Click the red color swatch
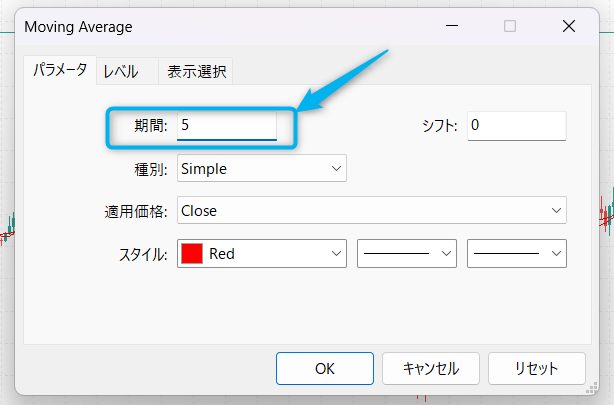Screen dimensions: 614x405 pyautogui.click(x=191, y=254)
